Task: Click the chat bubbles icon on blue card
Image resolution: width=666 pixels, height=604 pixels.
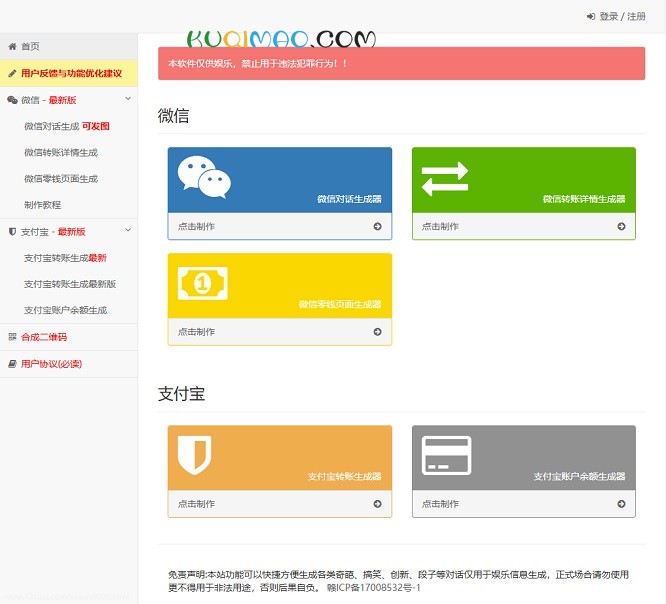Action: tap(204, 177)
